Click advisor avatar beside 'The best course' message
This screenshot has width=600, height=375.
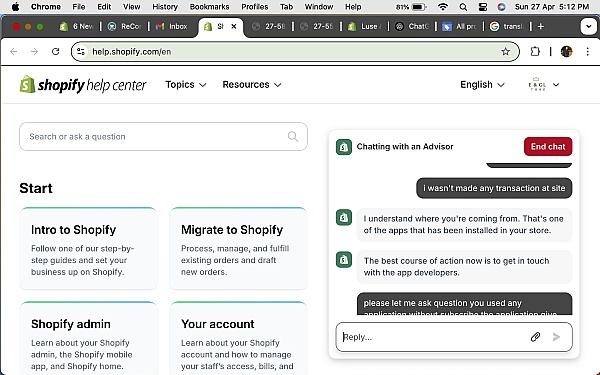click(x=344, y=260)
